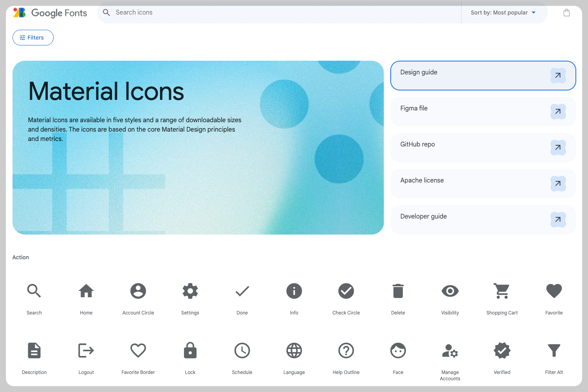Select the Visibility eye icon
This screenshot has width=588, height=392.
coord(450,291)
